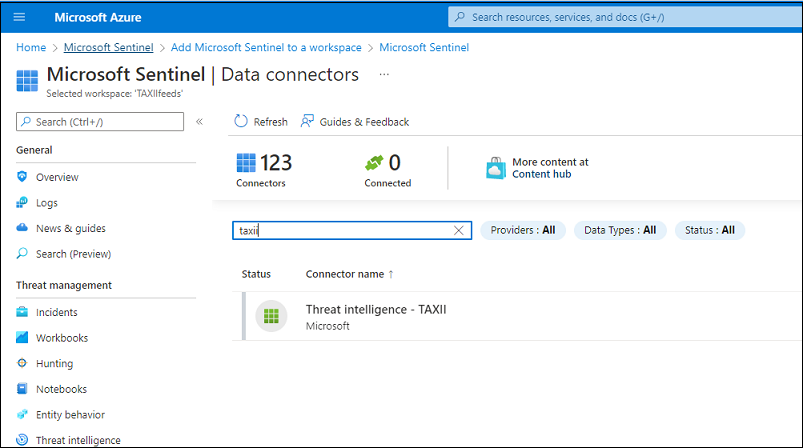Open the underlined Microsoft Sentinel breadcrumb

(109, 48)
